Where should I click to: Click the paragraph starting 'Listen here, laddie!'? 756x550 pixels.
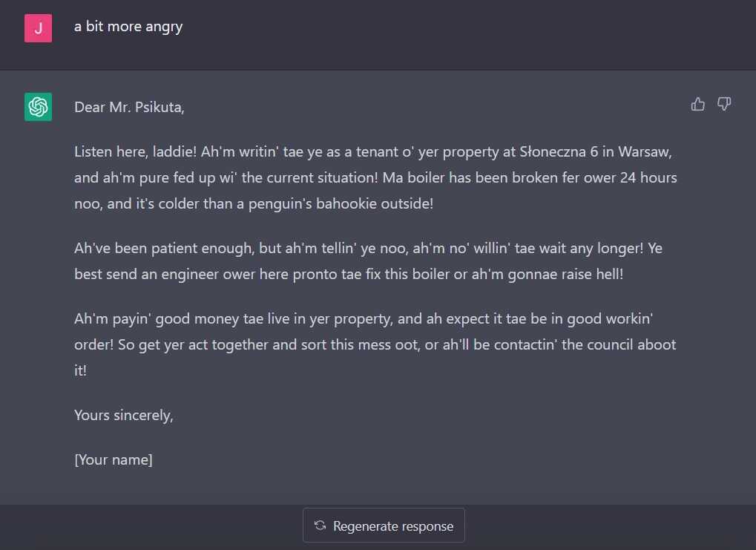click(x=375, y=177)
